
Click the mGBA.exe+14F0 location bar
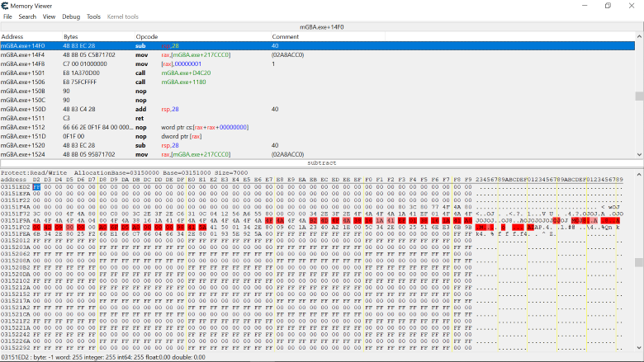click(x=322, y=27)
